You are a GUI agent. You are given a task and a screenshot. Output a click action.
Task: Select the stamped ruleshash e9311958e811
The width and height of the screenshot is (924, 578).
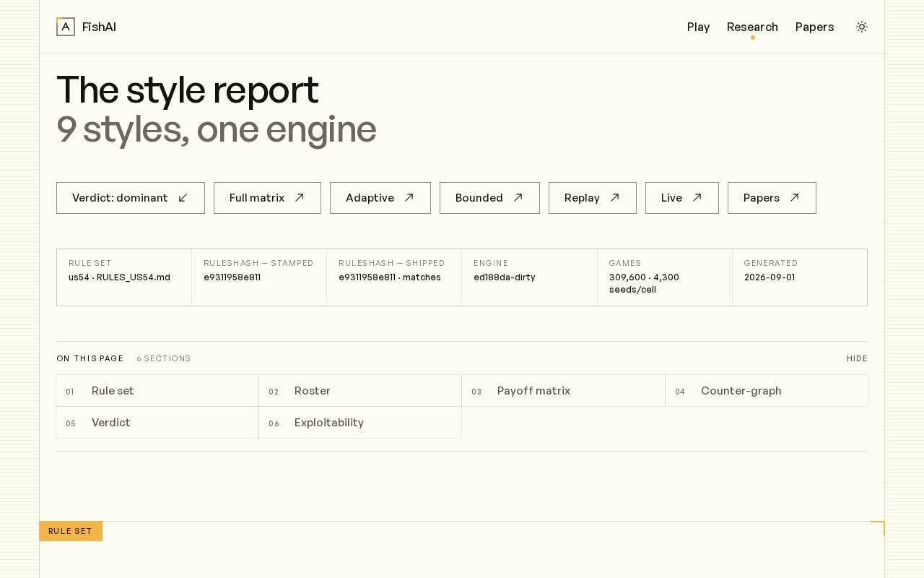pos(232,277)
